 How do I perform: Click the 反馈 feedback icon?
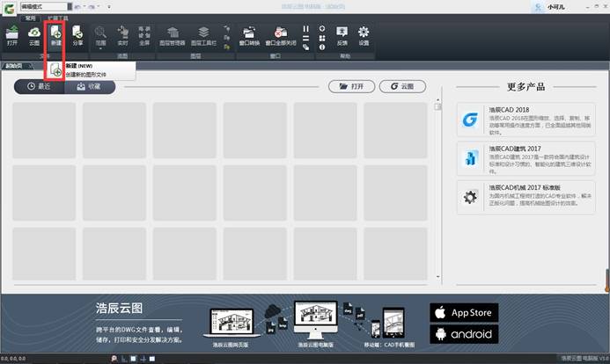pyautogui.click(x=342, y=35)
